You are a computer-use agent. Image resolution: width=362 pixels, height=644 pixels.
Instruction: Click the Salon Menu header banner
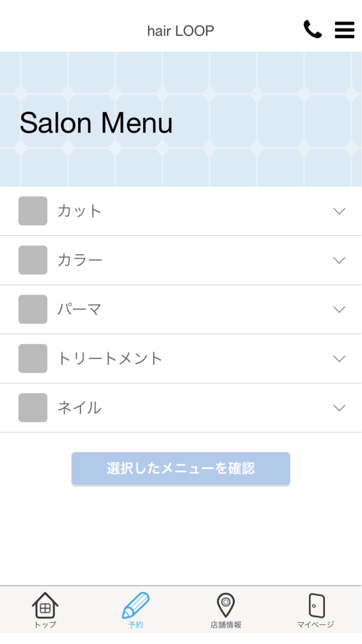point(181,119)
